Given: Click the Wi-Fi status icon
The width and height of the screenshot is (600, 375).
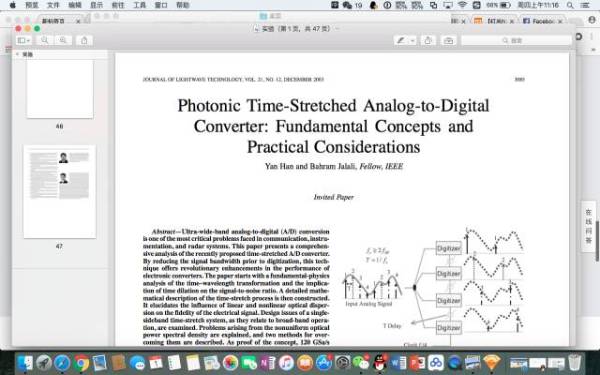Looking at the screenshot, I should [462, 5].
